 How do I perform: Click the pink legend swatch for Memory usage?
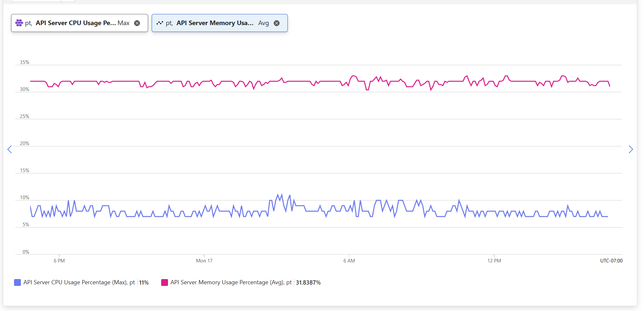pyautogui.click(x=164, y=282)
